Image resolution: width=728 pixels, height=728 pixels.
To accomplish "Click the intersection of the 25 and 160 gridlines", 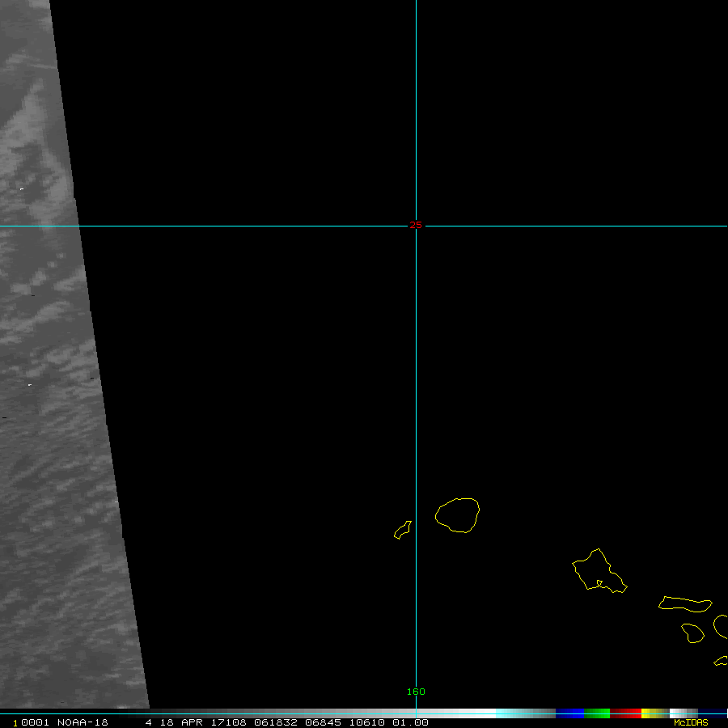I will pos(416,226).
